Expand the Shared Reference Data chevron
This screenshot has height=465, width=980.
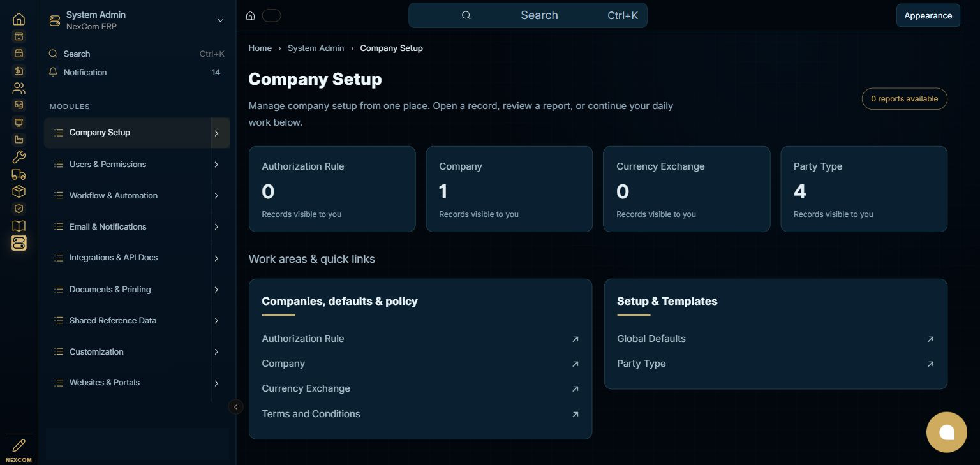point(216,321)
